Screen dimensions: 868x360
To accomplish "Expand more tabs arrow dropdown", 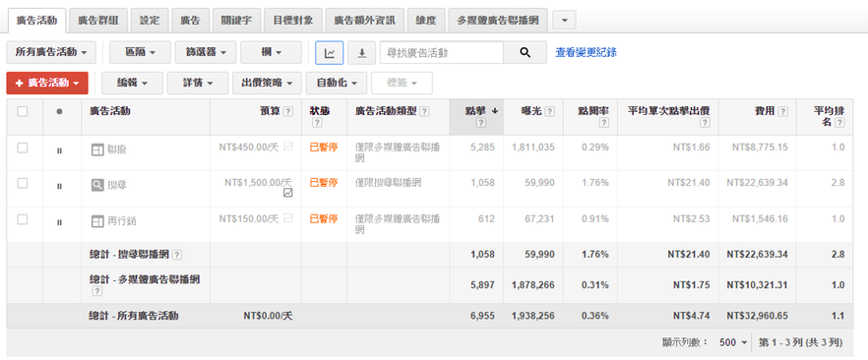I will pyautogui.click(x=564, y=21).
